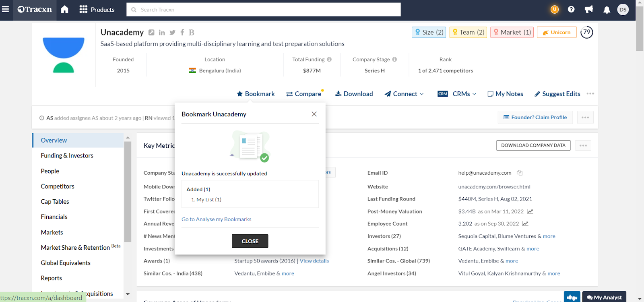
Task: Expand the CRMs dropdown
Action: click(457, 94)
